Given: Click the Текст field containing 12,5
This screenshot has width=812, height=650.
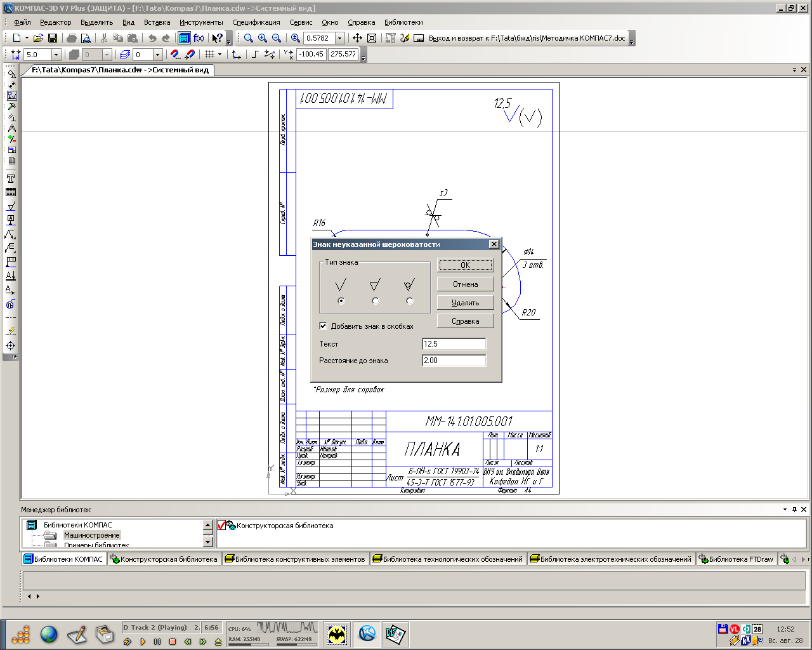Looking at the screenshot, I should pyautogui.click(x=454, y=344).
